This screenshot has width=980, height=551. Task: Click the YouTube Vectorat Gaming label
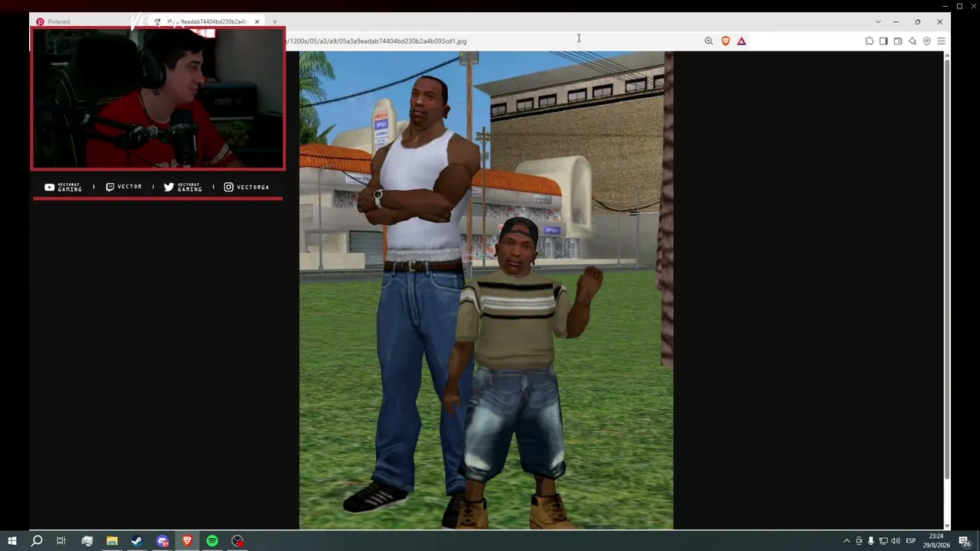coord(63,187)
